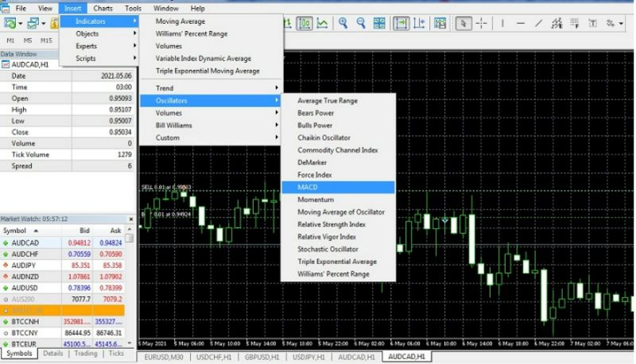Open the shapes tool dropdown arrow
The image size is (636, 364).
pyautogui.click(x=621, y=24)
